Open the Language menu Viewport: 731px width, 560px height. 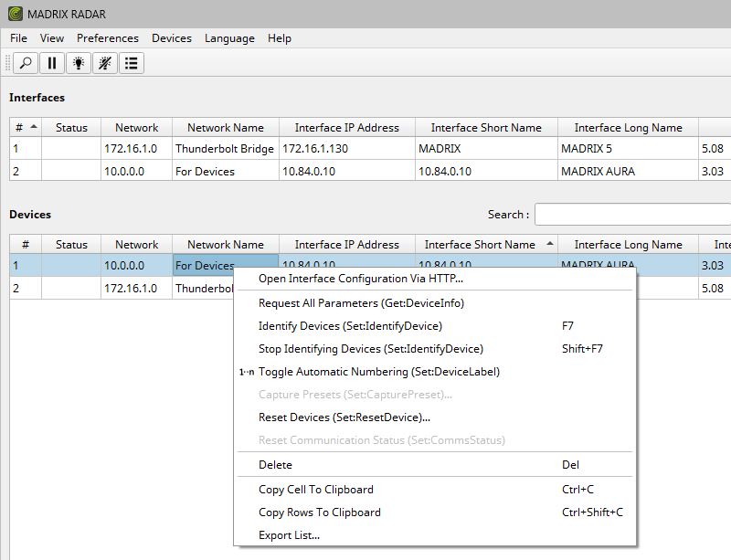coord(229,38)
